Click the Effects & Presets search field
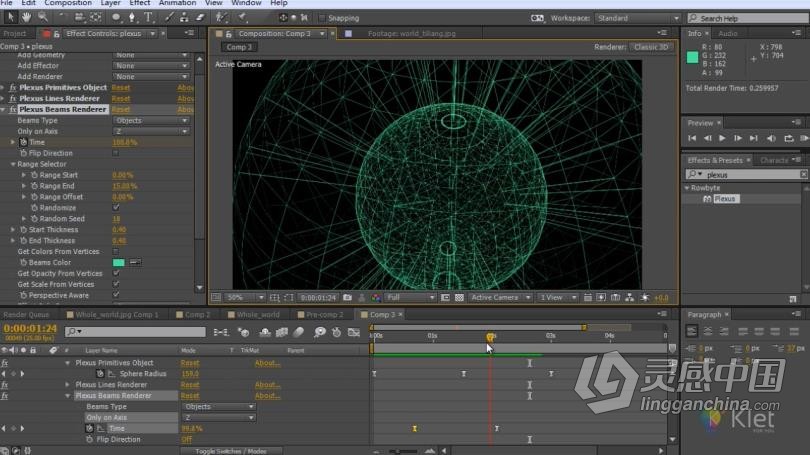This screenshot has width=810, height=455. pos(746,175)
